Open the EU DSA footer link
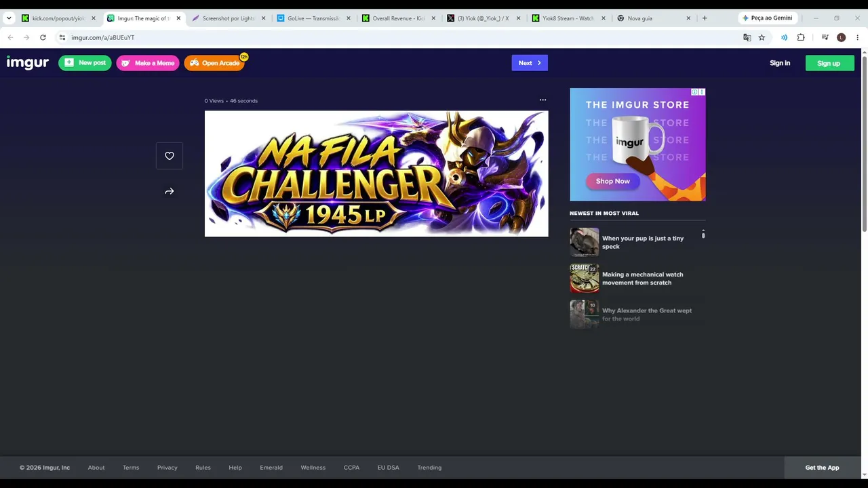 pos(389,468)
